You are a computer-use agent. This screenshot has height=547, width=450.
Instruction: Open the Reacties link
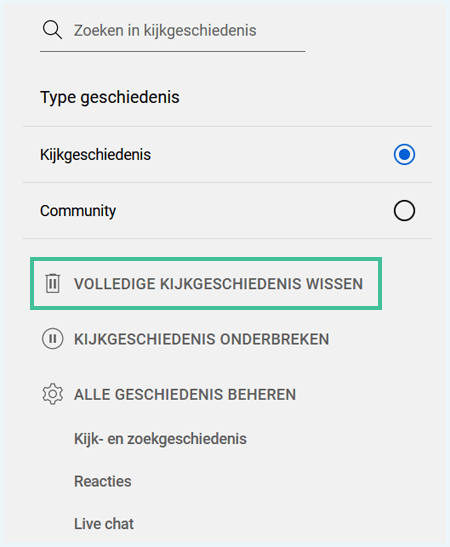tap(103, 481)
